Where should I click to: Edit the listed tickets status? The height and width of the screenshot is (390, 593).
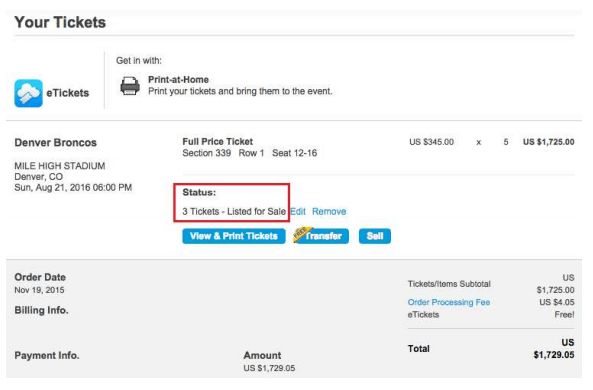pos(298,211)
